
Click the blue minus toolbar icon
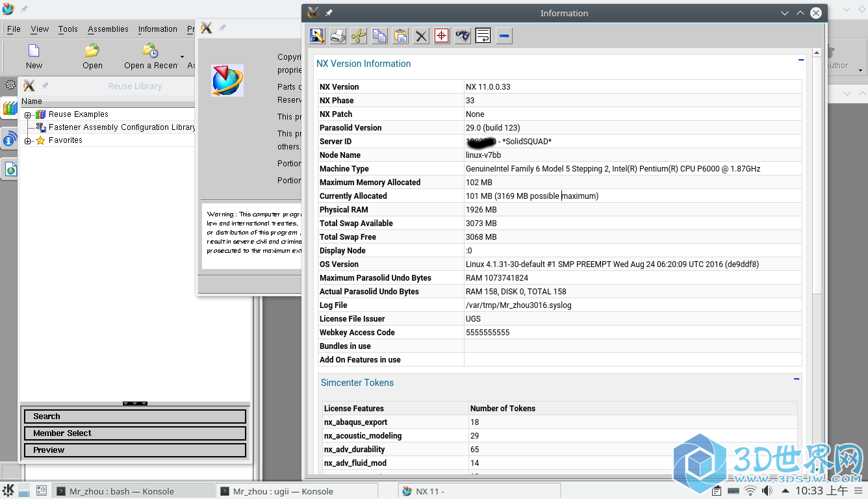504,36
